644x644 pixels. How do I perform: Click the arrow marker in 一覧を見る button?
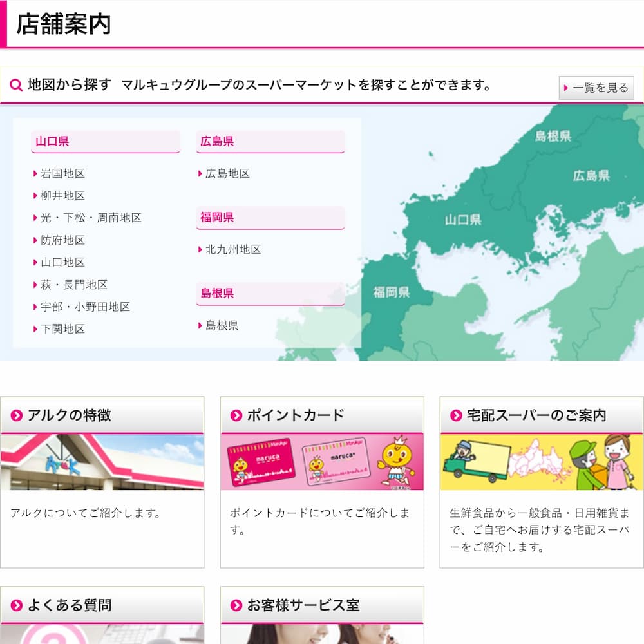point(566,88)
